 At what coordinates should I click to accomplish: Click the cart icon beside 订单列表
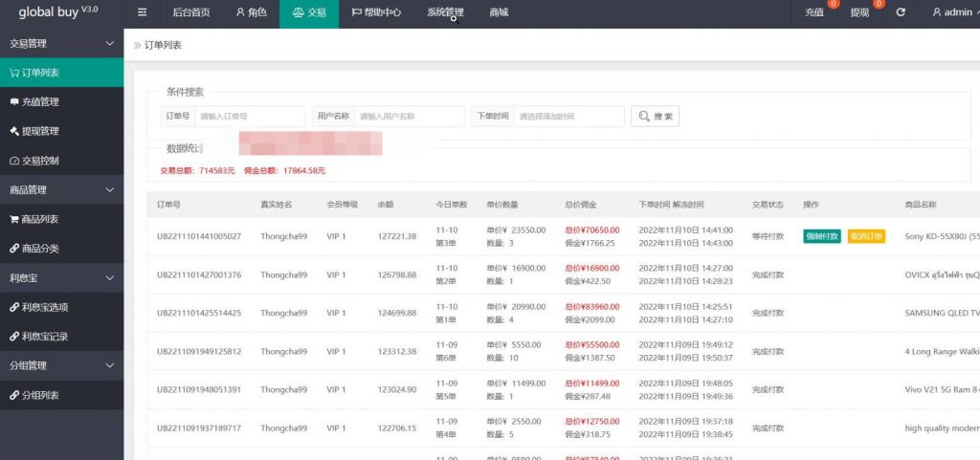(x=14, y=73)
